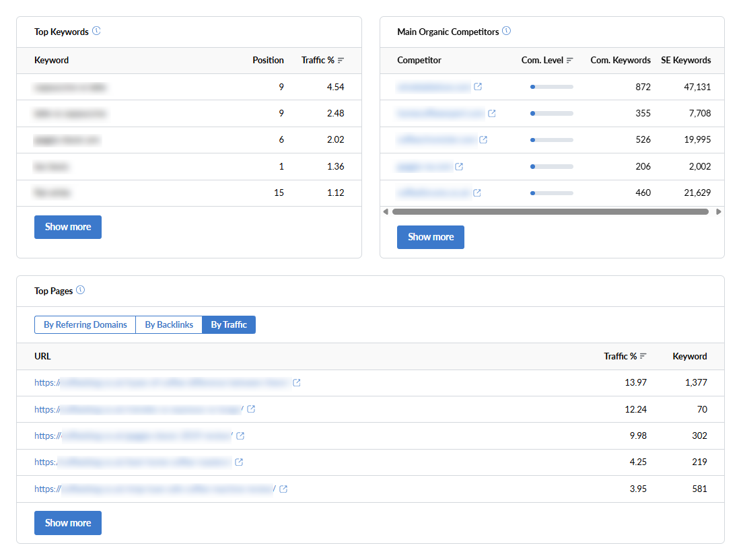741x560 pixels.
Task: Switch to By Referring Domains tab
Action: tap(85, 324)
